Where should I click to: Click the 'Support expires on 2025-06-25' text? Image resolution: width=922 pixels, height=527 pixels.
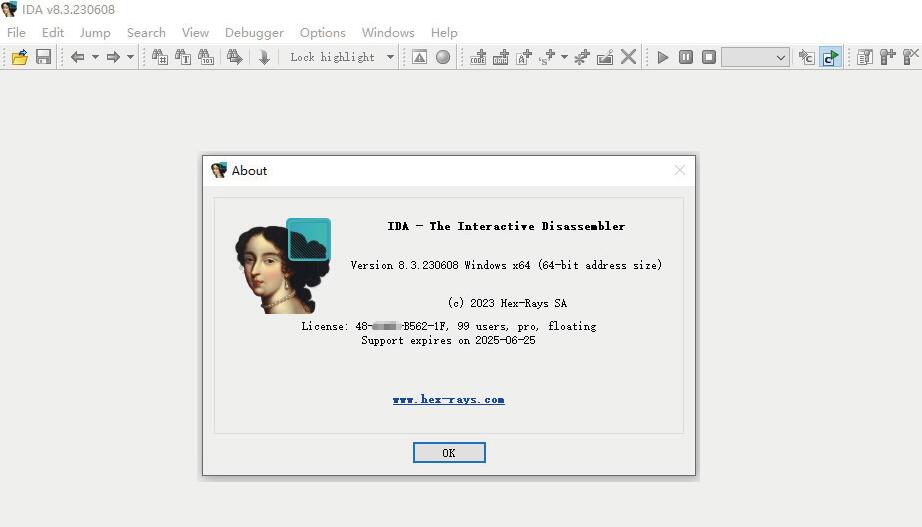(x=448, y=341)
